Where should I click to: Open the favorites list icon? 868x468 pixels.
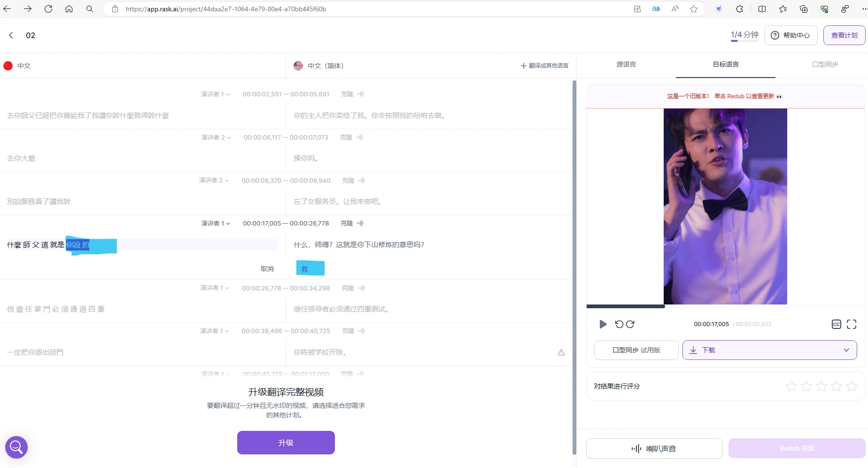[783, 9]
